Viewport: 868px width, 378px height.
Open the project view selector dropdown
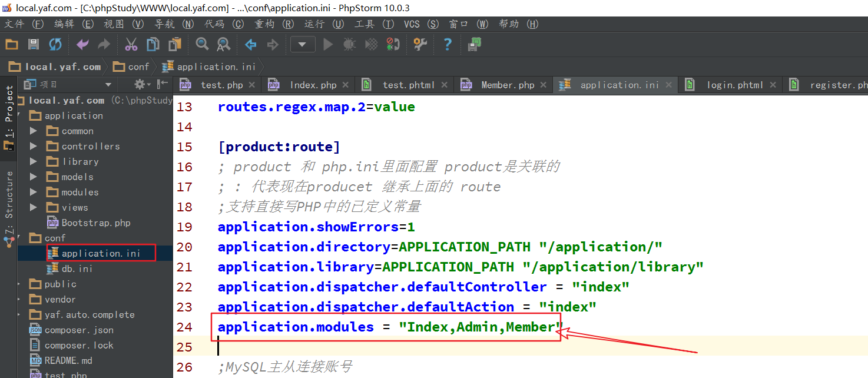tap(108, 85)
